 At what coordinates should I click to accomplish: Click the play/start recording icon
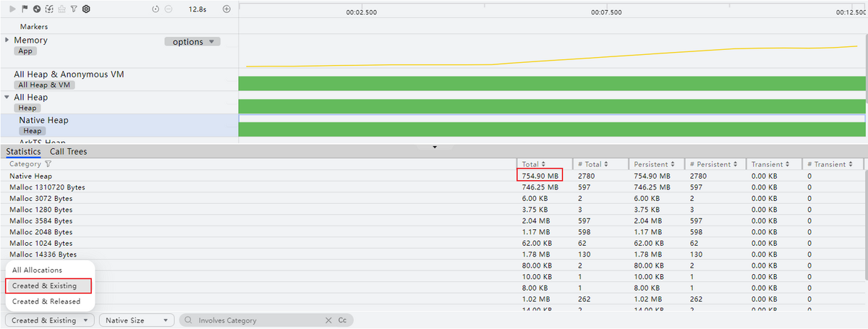click(x=12, y=9)
